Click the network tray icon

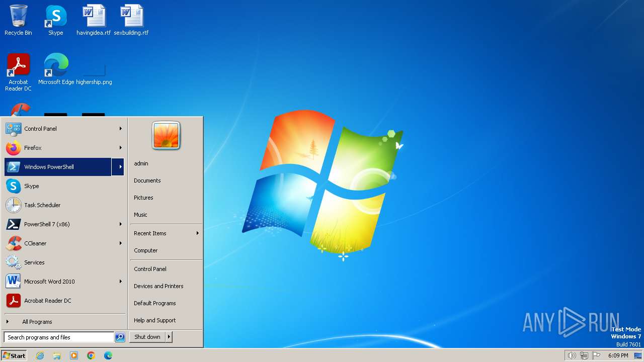pyautogui.click(x=584, y=355)
